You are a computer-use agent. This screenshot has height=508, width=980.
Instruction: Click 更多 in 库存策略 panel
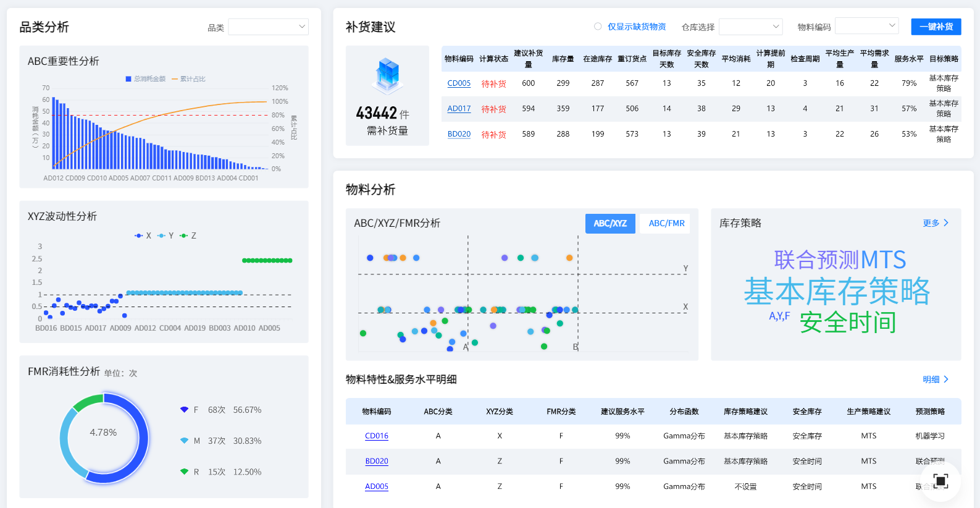(x=936, y=223)
